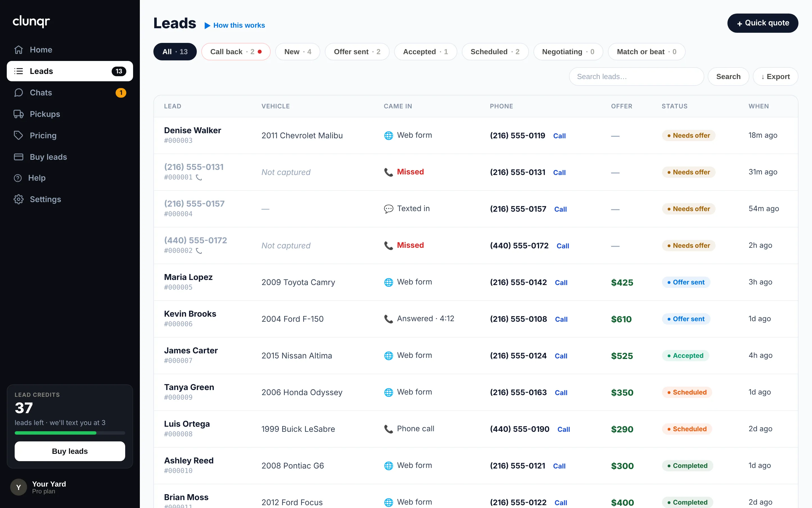
Task: Select the All · 13 filter tab
Action: pyautogui.click(x=175, y=52)
